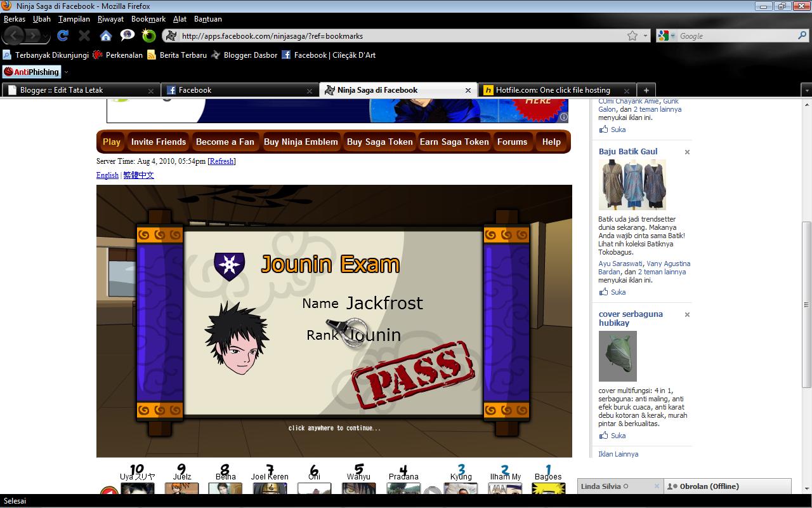Open the AntiPhishing dropdown arrow

[66, 72]
